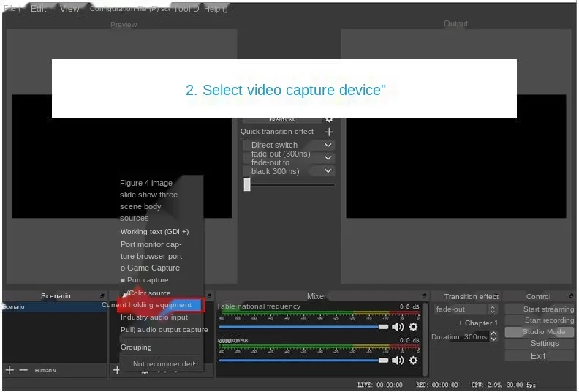The width and height of the screenshot is (579, 392).
Task: Click the Preview canvas
Action: pos(122,157)
